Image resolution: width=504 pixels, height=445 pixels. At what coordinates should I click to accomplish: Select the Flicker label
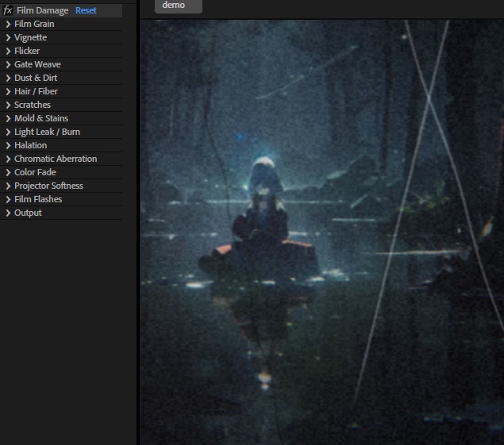pyautogui.click(x=27, y=51)
